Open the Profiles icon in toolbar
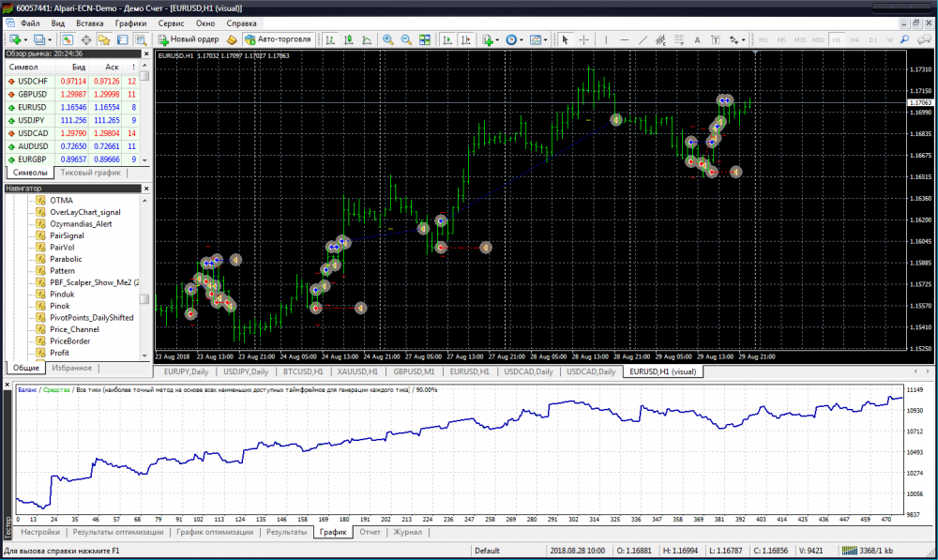This screenshot has height=560, width=938. (x=38, y=39)
